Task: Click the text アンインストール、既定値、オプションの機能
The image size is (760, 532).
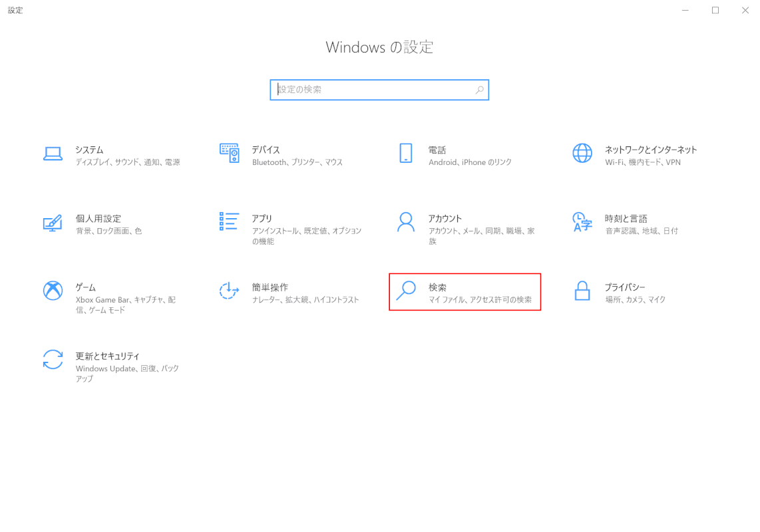Action: click(307, 236)
